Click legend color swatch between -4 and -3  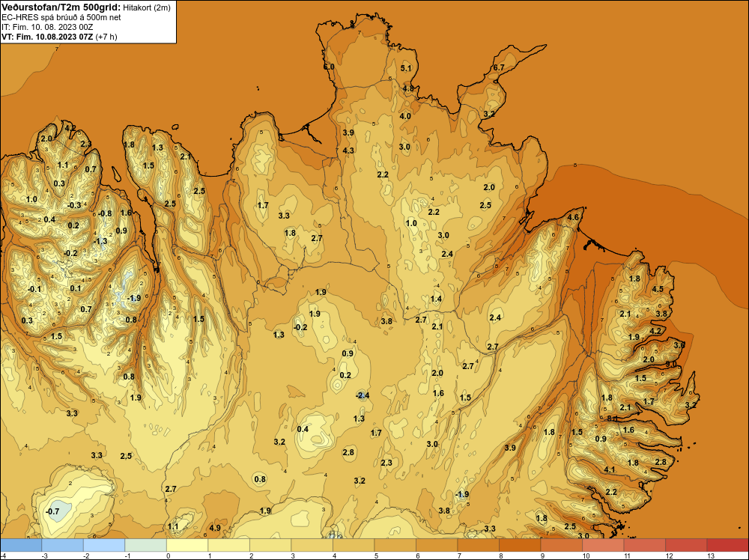21,545
